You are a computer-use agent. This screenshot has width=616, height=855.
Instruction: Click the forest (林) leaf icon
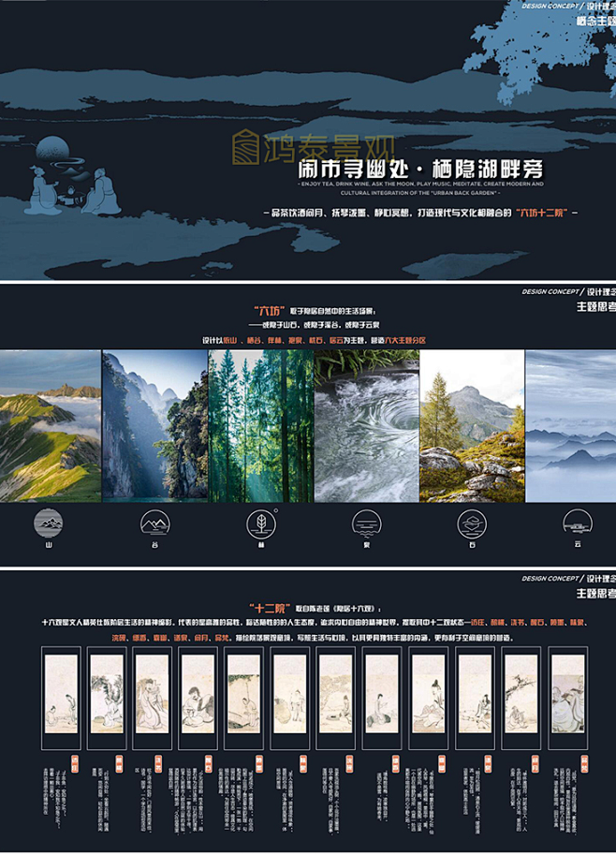pyautogui.click(x=259, y=523)
